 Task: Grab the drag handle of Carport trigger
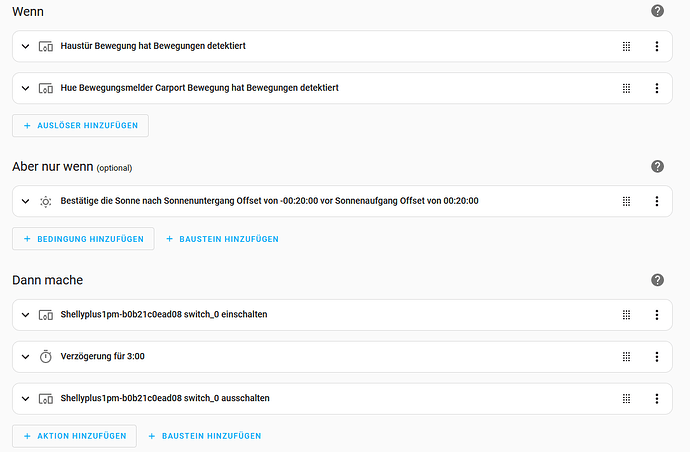pos(626,88)
